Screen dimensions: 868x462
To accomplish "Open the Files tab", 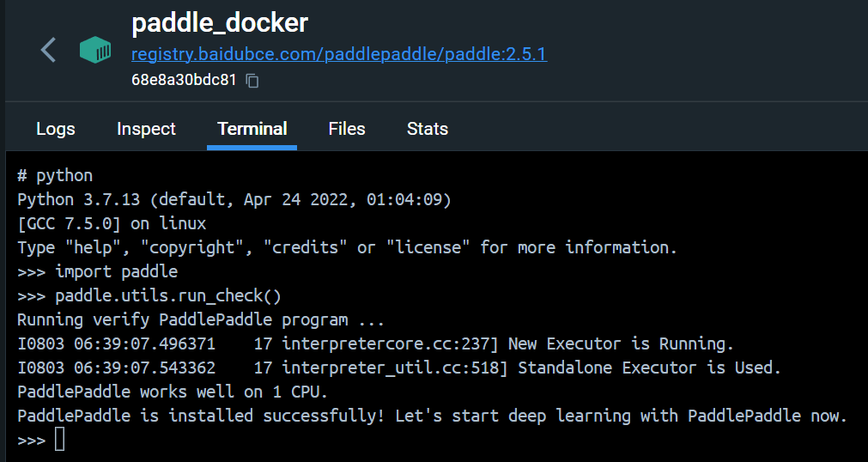I will pos(347,129).
